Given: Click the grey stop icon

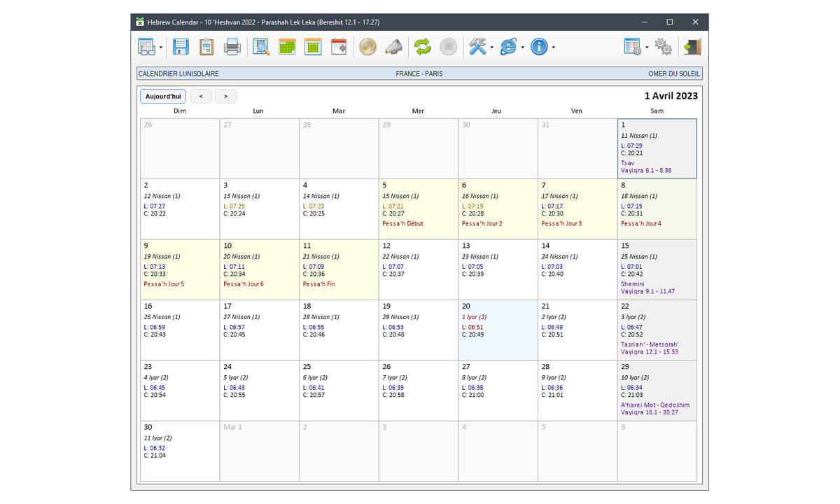Looking at the screenshot, I should [449, 47].
